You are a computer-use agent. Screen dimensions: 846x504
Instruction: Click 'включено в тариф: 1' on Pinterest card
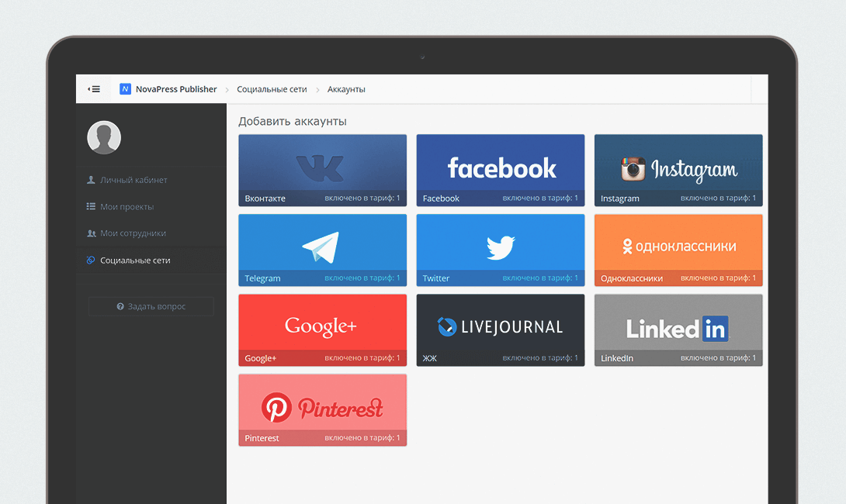point(362,437)
